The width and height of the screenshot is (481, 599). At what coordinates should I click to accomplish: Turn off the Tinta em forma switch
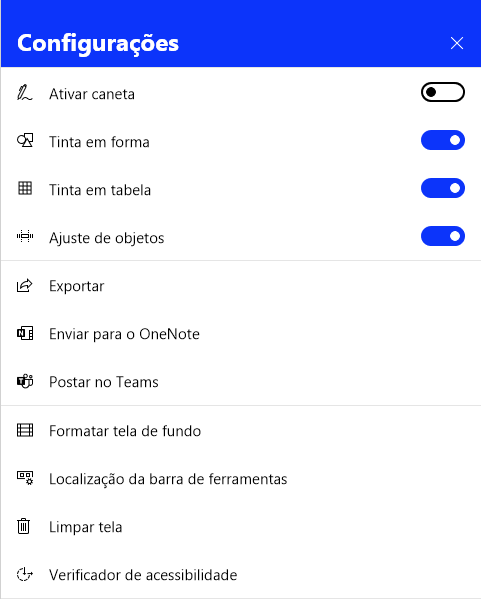[443, 140]
